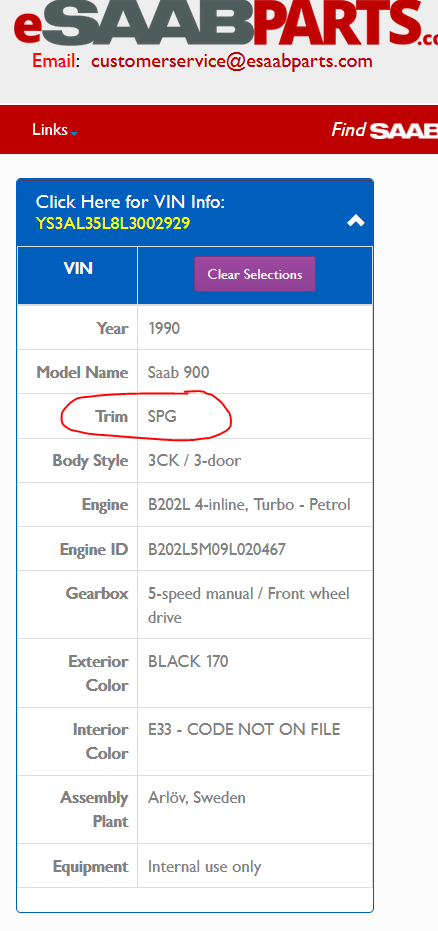Click the Equipment value Internal use only
438x931 pixels.
204,867
